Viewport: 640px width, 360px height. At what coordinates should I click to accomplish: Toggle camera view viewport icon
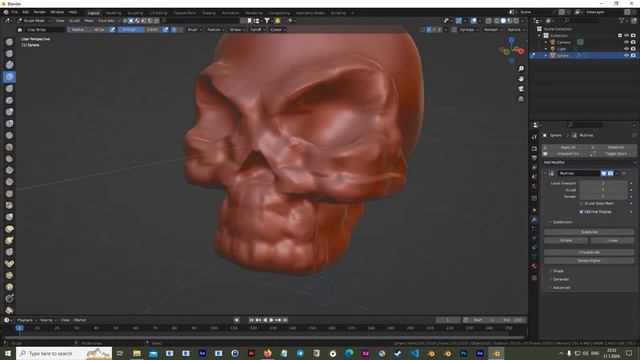(x=521, y=89)
